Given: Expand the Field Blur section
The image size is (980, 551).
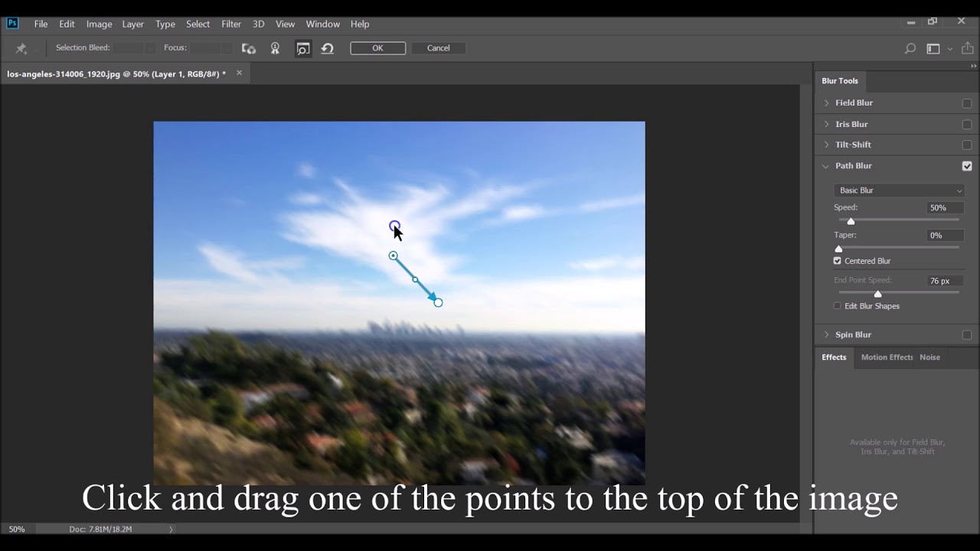Looking at the screenshot, I should coord(826,103).
